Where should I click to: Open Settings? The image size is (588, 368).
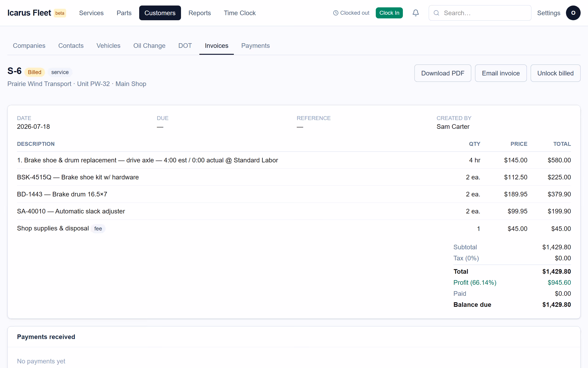click(x=548, y=13)
